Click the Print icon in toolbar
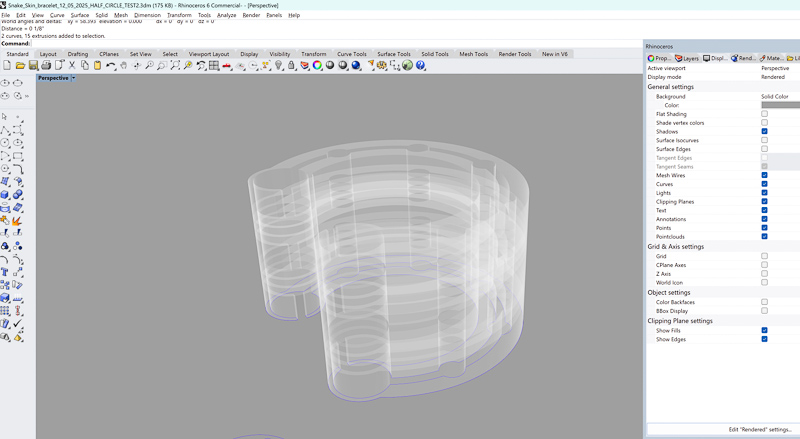The width and height of the screenshot is (800, 439). [x=46, y=66]
